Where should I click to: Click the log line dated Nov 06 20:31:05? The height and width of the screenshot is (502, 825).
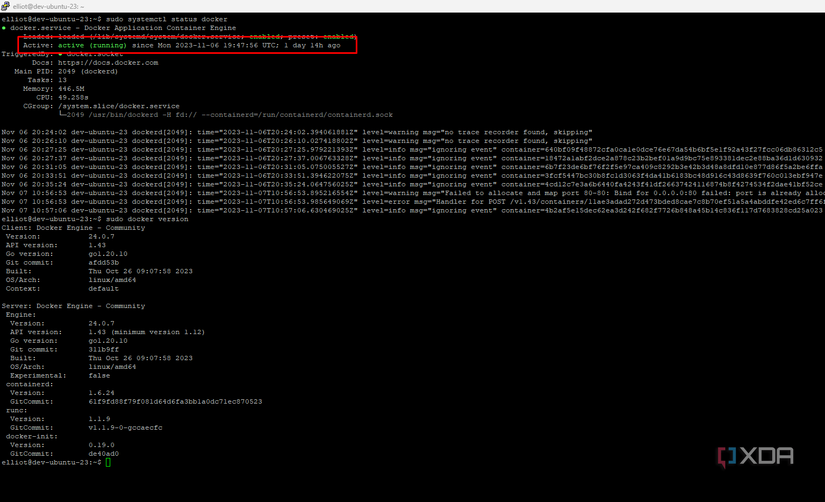pyautogui.click(x=412, y=167)
